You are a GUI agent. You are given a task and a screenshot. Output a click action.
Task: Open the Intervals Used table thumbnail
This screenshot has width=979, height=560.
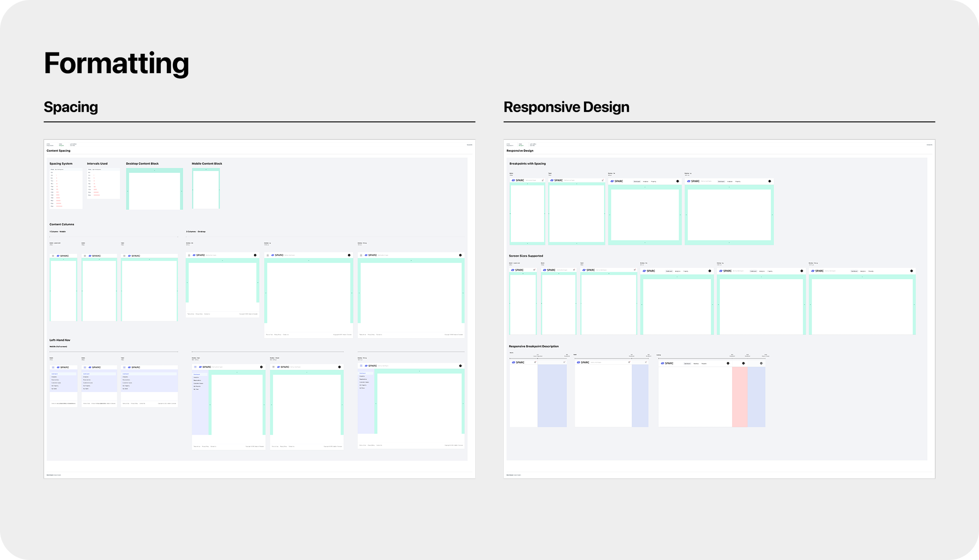[103, 183]
